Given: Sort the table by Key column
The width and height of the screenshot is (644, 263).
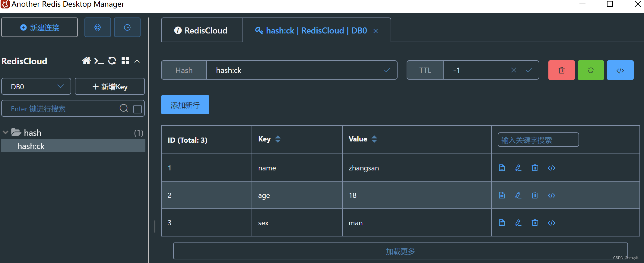Looking at the screenshot, I should (278, 139).
